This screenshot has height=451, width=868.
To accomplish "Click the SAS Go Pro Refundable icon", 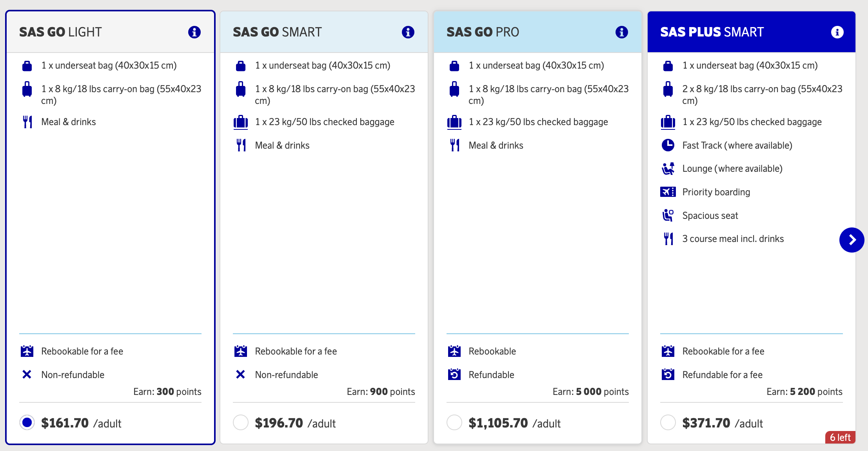I will [454, 375].
